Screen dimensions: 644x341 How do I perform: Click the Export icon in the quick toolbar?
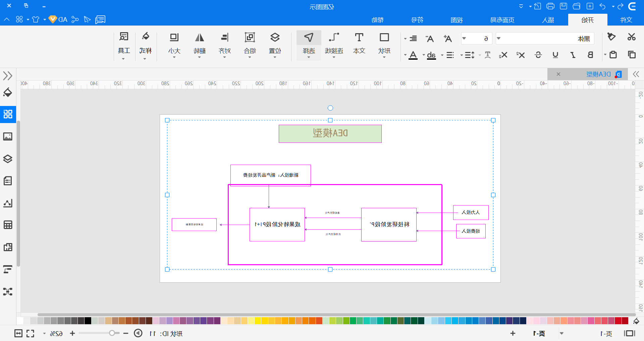pos(537,6)
